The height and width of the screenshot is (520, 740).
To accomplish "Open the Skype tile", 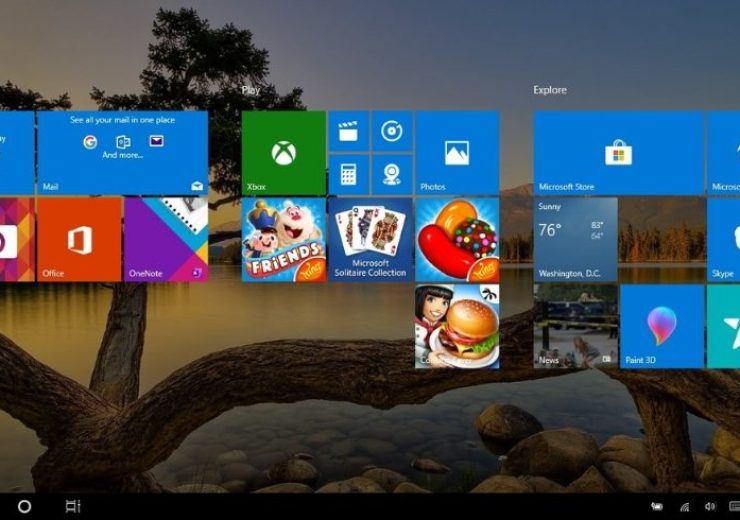I will pyautogui.click(x=723, y=239).
